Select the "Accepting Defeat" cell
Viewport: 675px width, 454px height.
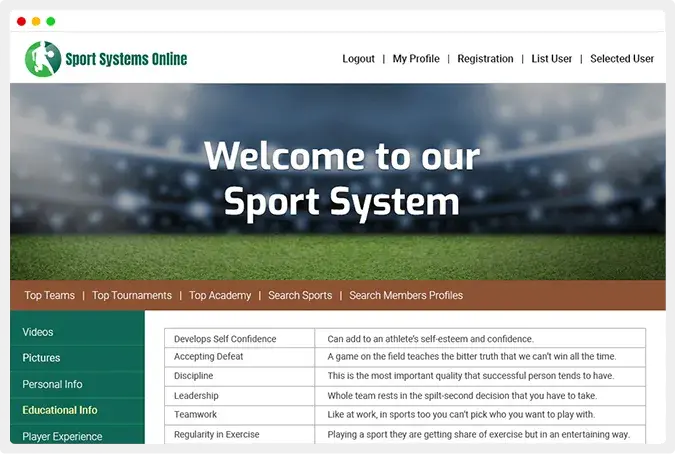(239, 357)
